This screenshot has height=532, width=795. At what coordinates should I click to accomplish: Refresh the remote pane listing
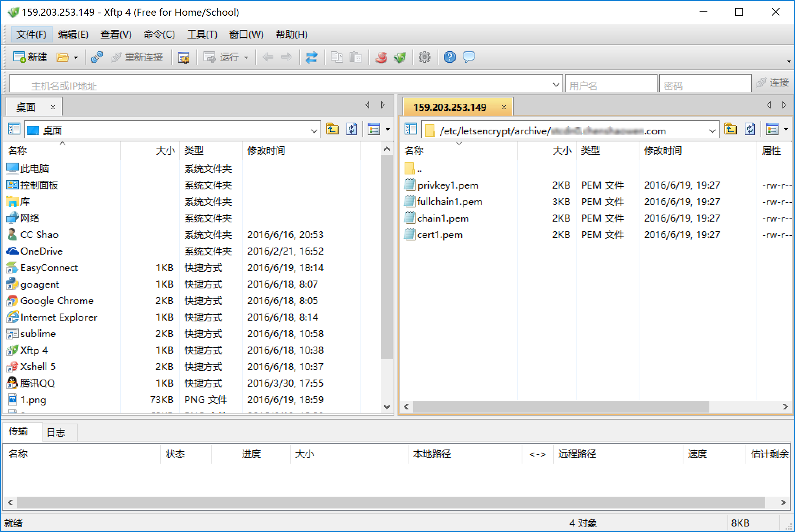[x=750, y=129]
